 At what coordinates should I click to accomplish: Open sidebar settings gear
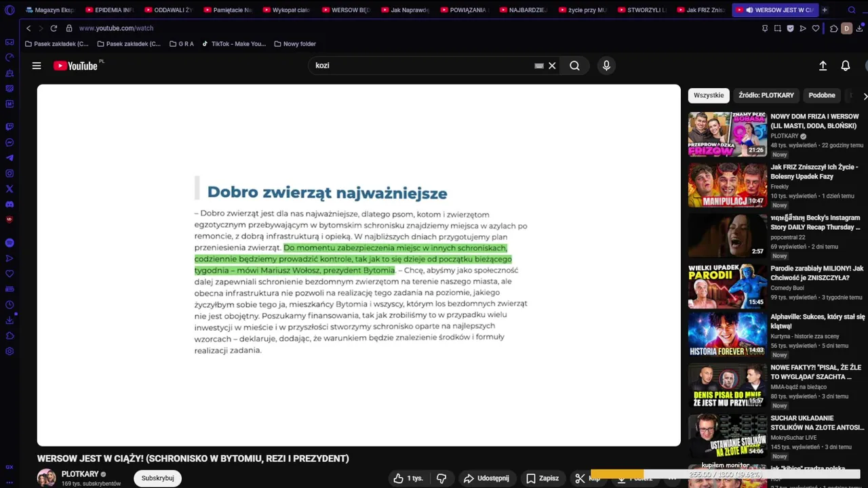(9, 351)
